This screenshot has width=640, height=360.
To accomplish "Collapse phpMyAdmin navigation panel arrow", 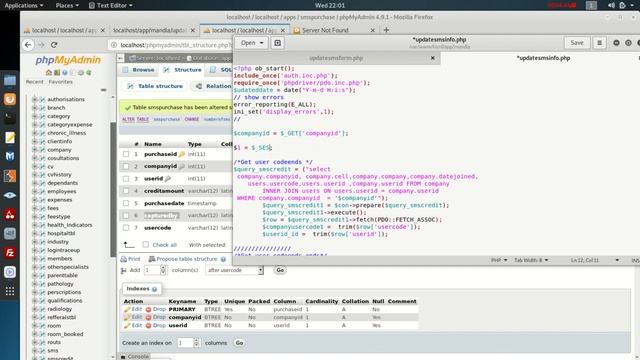I will (x=120, y=58).
